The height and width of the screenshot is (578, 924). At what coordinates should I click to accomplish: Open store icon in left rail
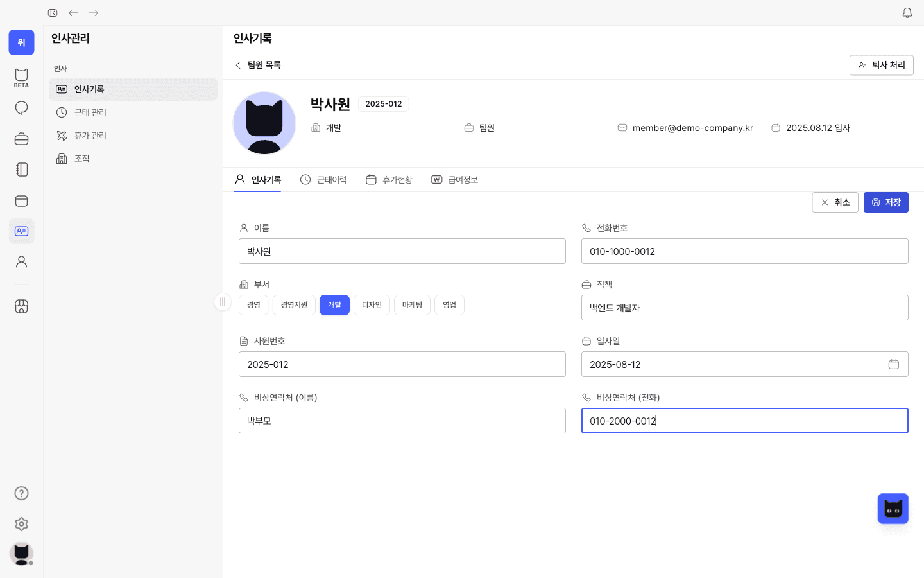click(x=21, y=306)
